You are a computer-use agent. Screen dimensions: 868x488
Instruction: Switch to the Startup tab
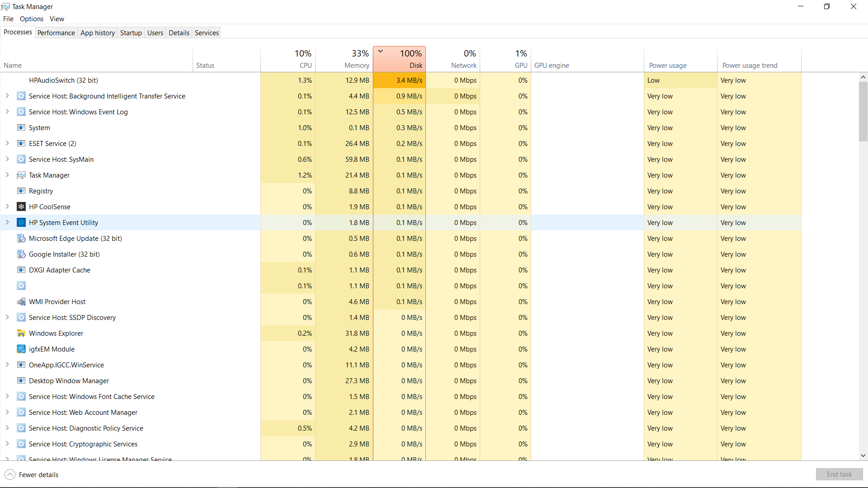[x=131, y=33]
